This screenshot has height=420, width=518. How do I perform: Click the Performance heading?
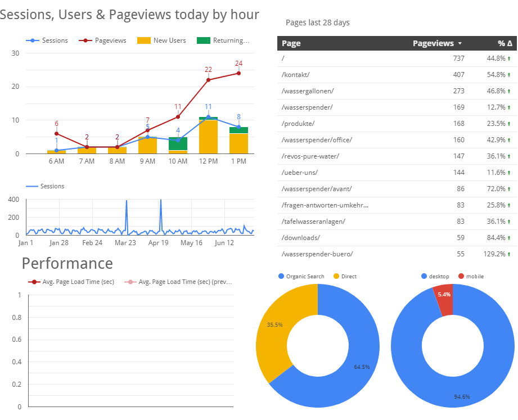pyautogui.click(x=67, y=263)
